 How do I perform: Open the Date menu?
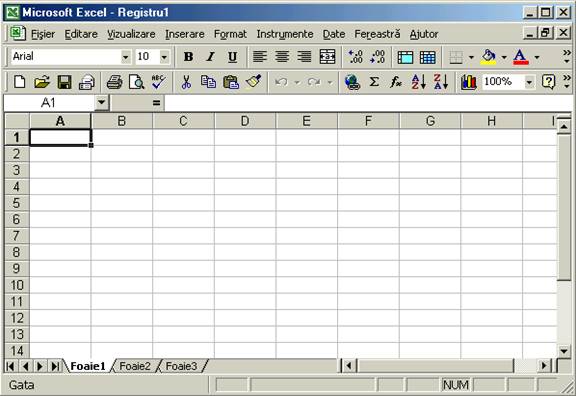(334, 34)
